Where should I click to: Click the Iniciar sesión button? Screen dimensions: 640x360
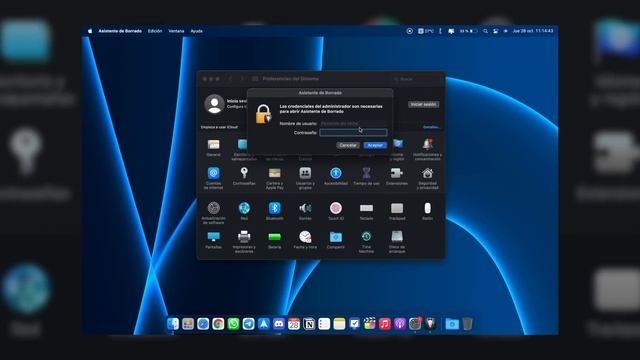pyautogui.click(x=423, y=104)
